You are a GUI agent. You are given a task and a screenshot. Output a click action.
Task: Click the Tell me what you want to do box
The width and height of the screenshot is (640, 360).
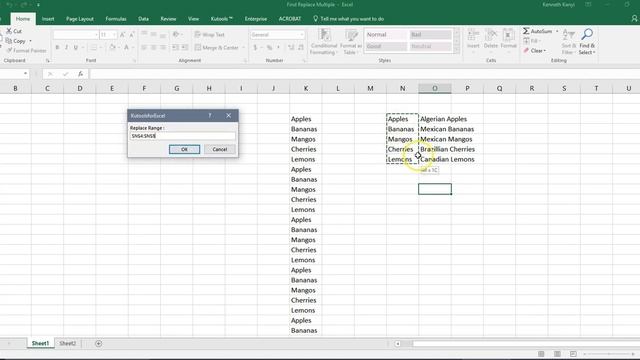(x=348, y=19)
